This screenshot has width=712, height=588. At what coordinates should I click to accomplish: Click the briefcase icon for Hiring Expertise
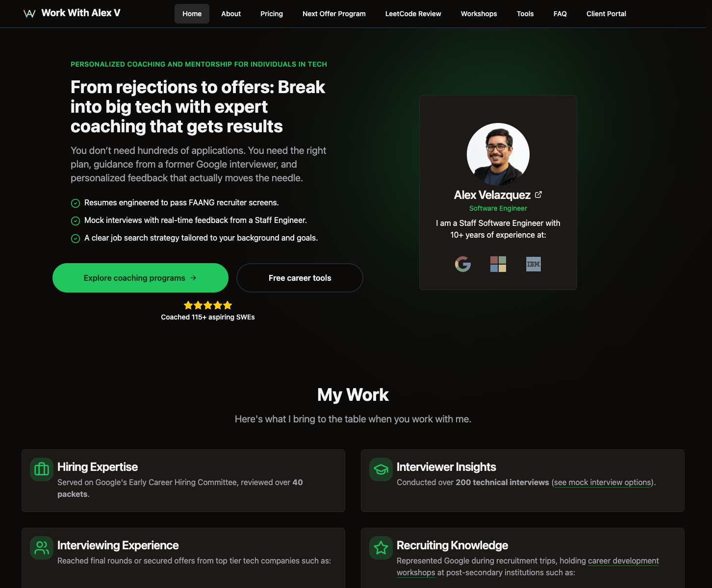42,469
